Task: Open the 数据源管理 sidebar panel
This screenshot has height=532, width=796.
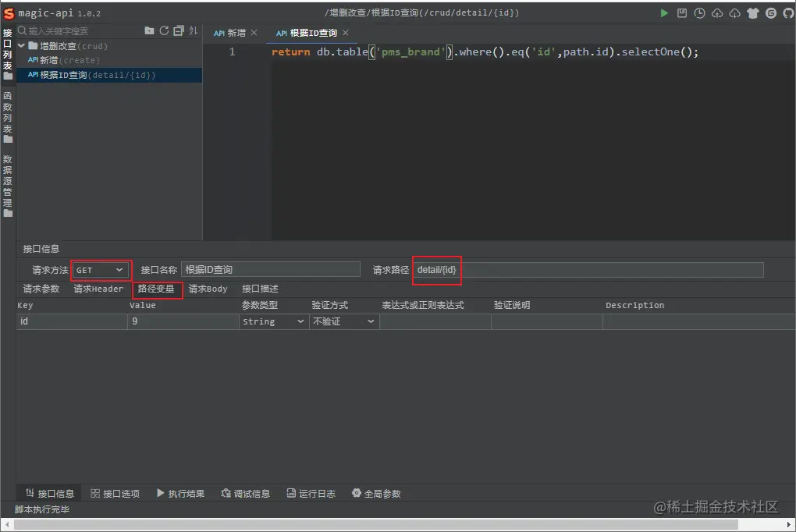Action: point(8,186)
